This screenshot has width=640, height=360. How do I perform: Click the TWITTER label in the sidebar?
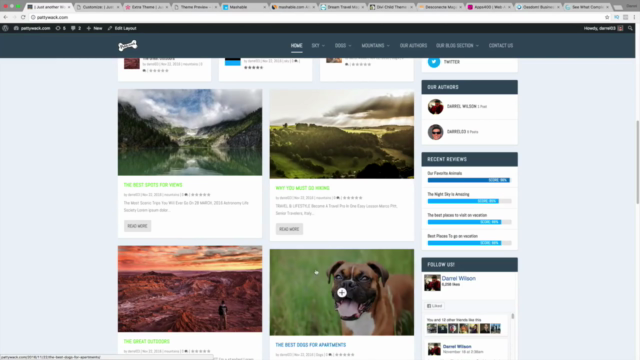pyautogui.click(x=451, y=62)
